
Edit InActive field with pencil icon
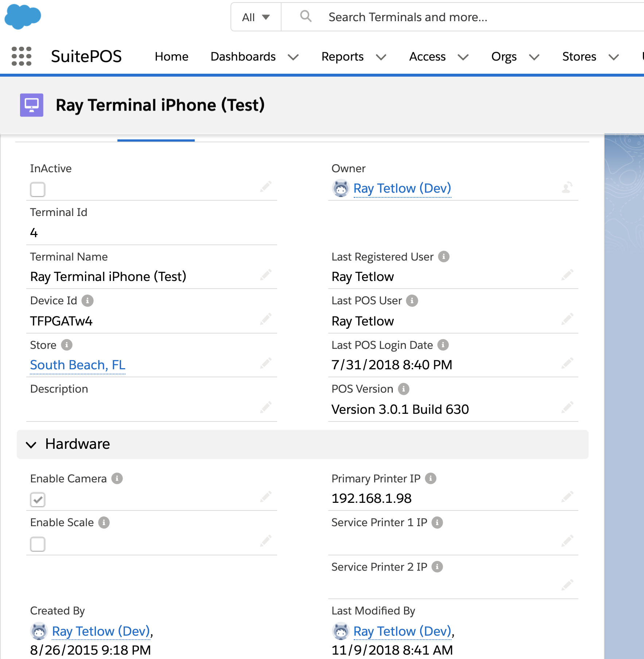(266, 186)
